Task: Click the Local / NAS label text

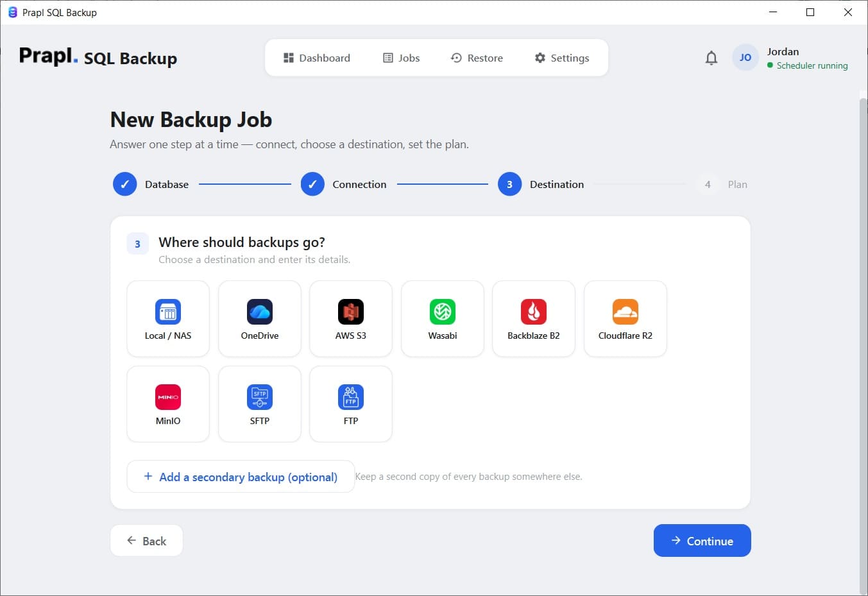Action: 168,336
